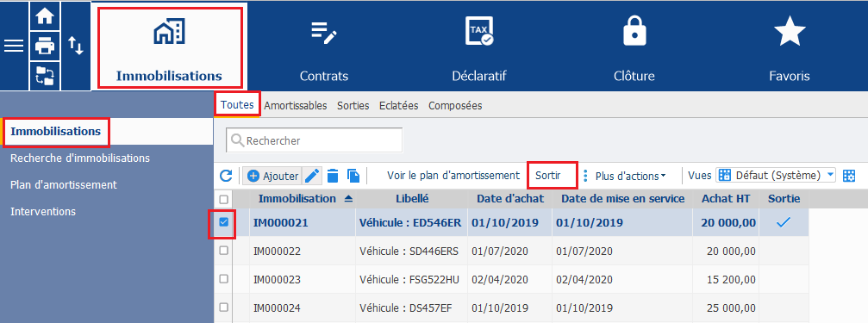The image size is (868, 323).
Task: Switch to the Amortissables tab
Action: click(x=296, y=105)
